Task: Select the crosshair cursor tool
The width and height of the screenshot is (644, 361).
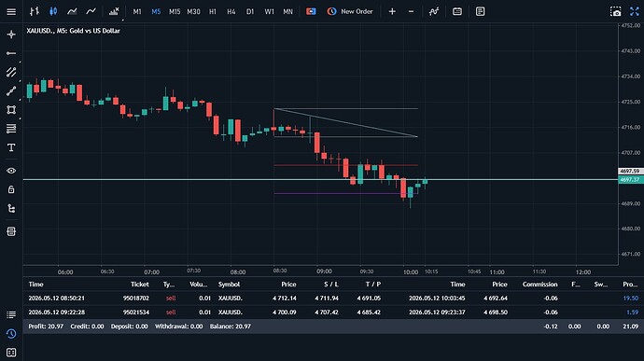Action: click(x=11, y=35)
